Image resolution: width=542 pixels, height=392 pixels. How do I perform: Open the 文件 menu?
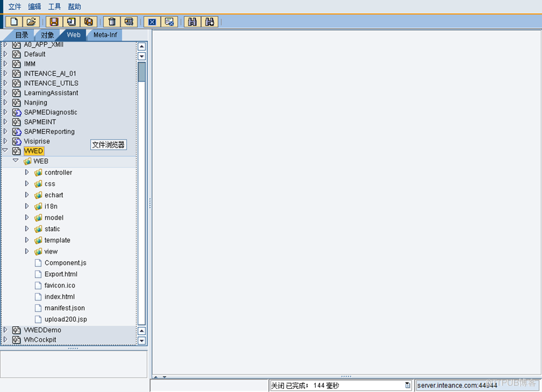tap(14, 6)
